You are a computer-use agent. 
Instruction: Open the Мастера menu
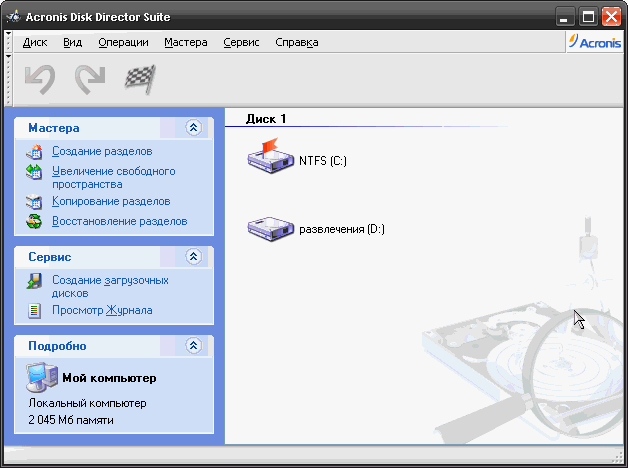click(186, 42)
